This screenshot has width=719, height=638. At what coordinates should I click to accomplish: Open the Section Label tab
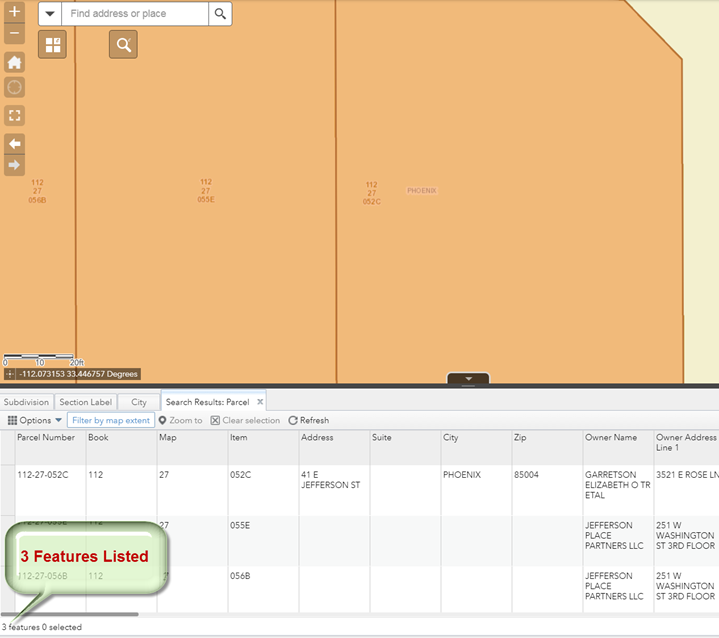[x=86, y=402]
